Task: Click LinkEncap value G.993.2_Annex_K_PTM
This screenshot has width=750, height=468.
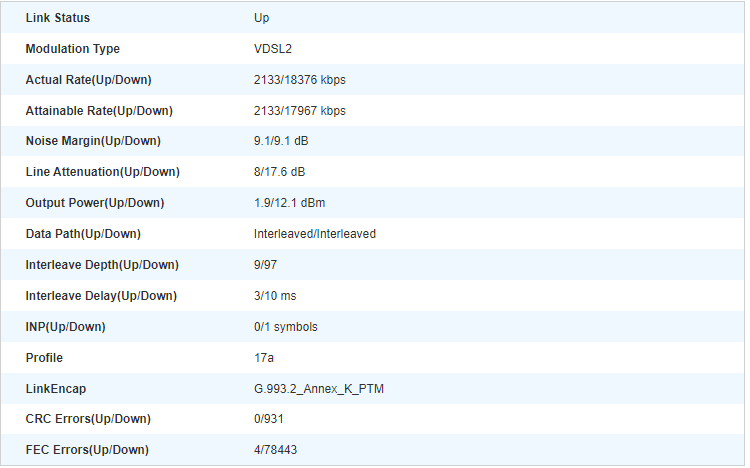Action: click(319, 389)
